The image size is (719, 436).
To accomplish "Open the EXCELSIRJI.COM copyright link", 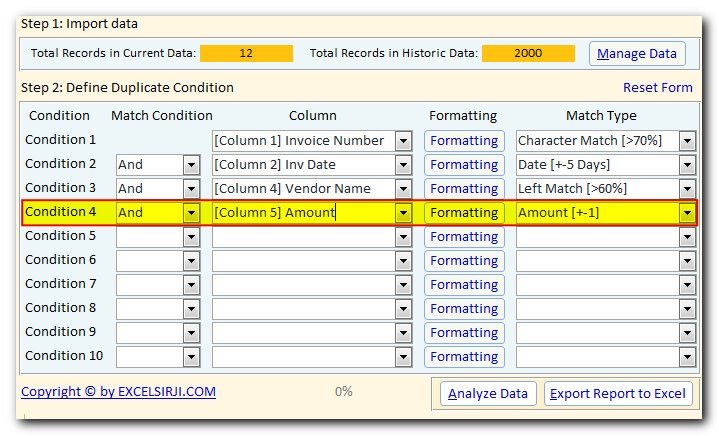I will (x=118, y=392).
